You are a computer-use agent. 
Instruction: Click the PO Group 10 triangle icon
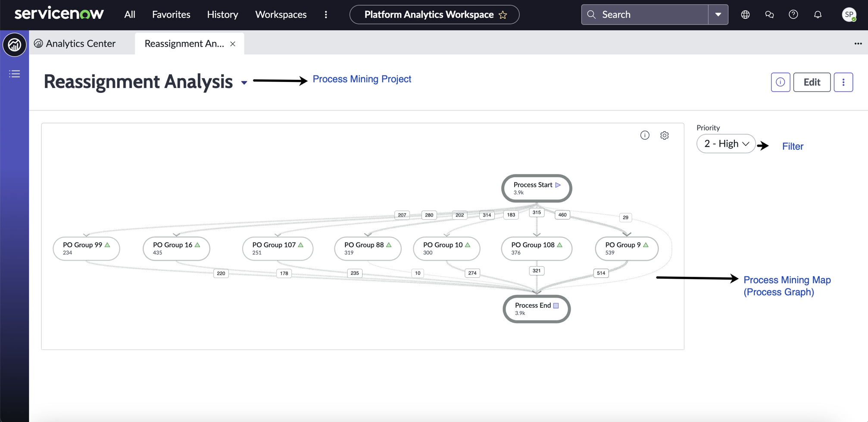[x=468, y=245]
